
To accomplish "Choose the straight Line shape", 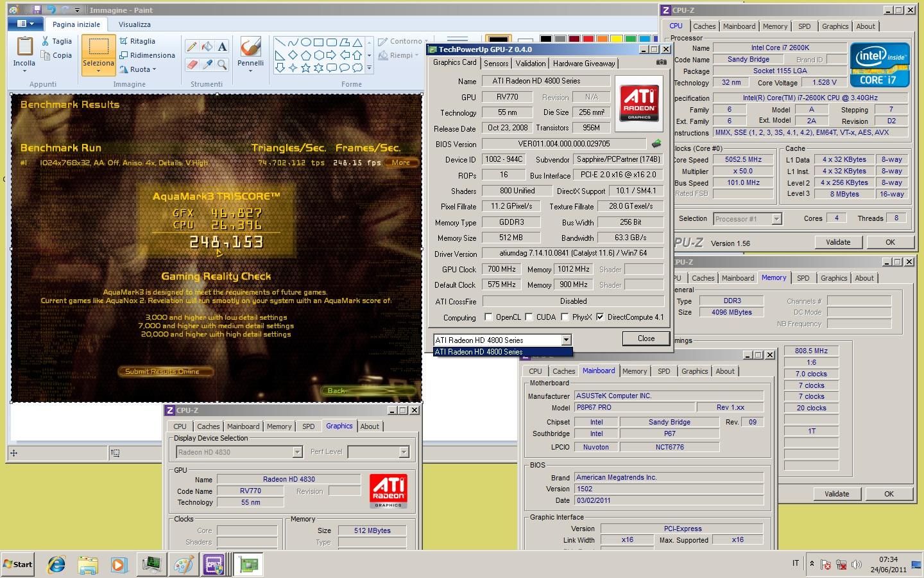I will point(280,42).
